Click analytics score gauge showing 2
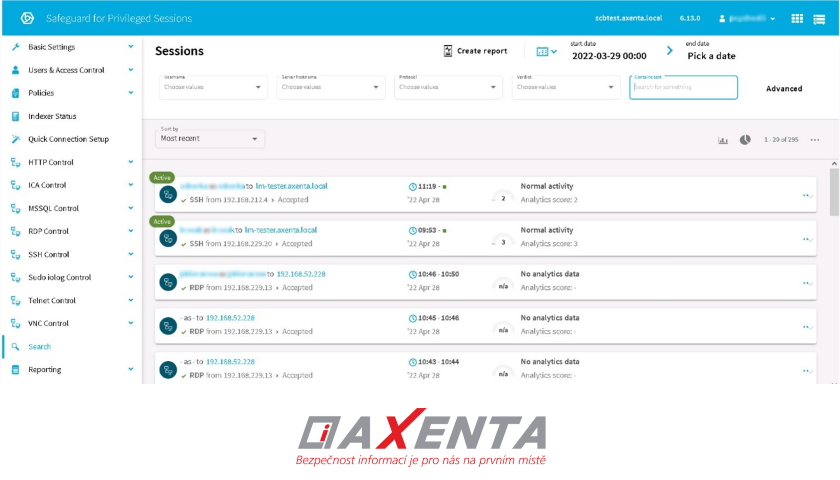840x480 pixels. click(x=502, y=197)
